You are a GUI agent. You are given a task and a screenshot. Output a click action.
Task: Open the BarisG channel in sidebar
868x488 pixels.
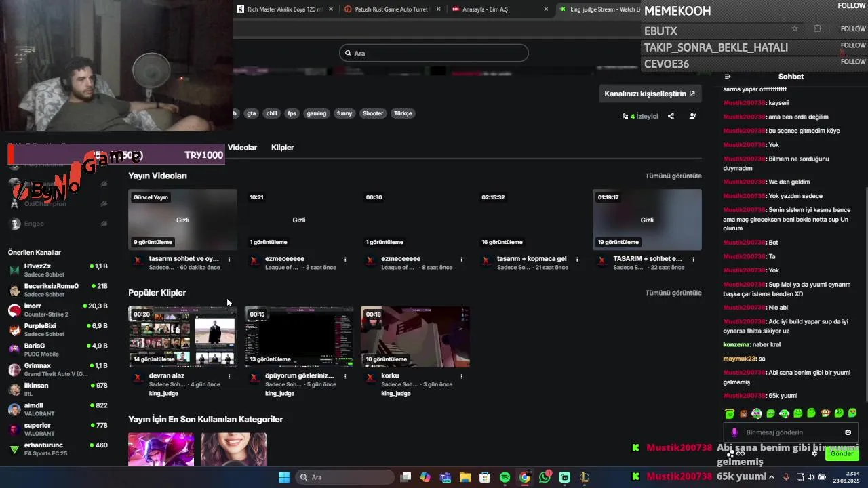point(58,350)
